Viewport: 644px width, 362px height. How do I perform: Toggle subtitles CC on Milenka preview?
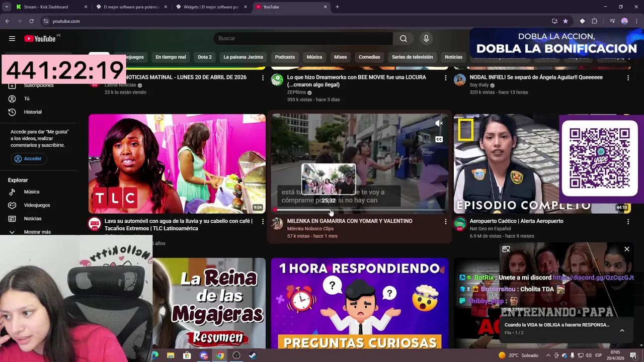[439, 140]
